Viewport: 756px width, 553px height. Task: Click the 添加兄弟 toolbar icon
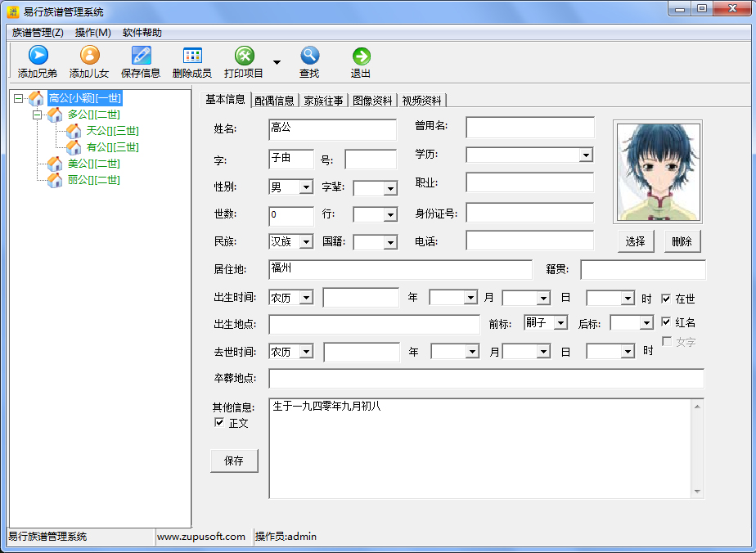38,56
